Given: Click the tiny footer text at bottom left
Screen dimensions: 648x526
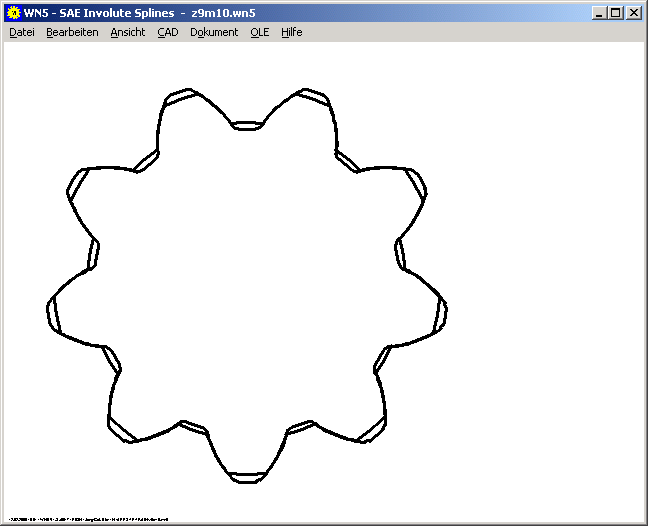Looking at the screenshot, I should [x=87, y=520].
